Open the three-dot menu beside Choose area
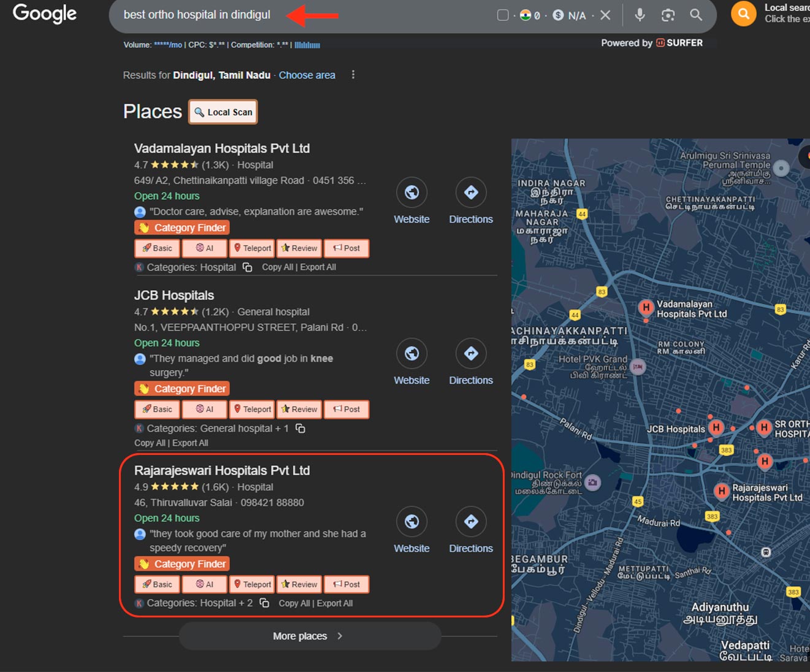 point(353,75)
